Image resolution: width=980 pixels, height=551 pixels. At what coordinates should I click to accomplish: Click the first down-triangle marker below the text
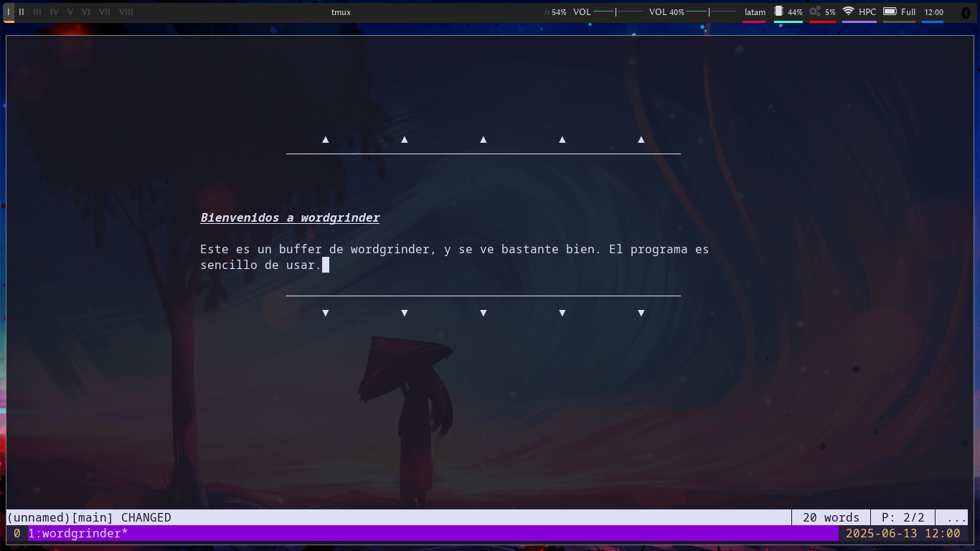pos(326,313)
